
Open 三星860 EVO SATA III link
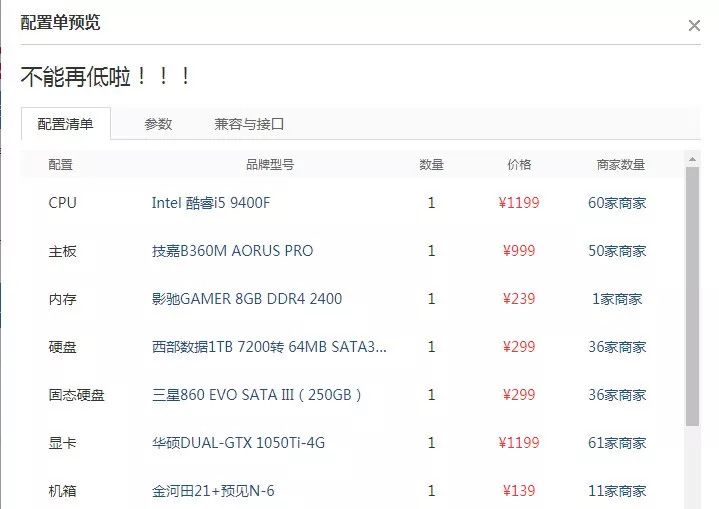point(256,395)
